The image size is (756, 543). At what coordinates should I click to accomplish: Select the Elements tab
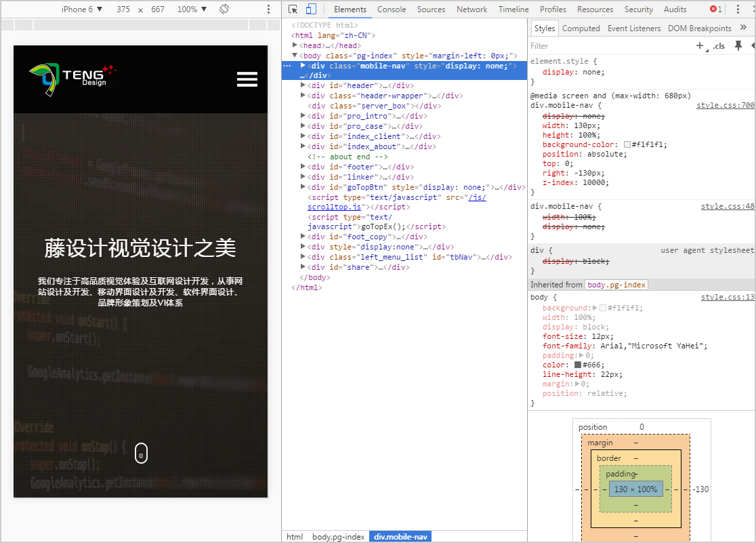tap(350, 9)
